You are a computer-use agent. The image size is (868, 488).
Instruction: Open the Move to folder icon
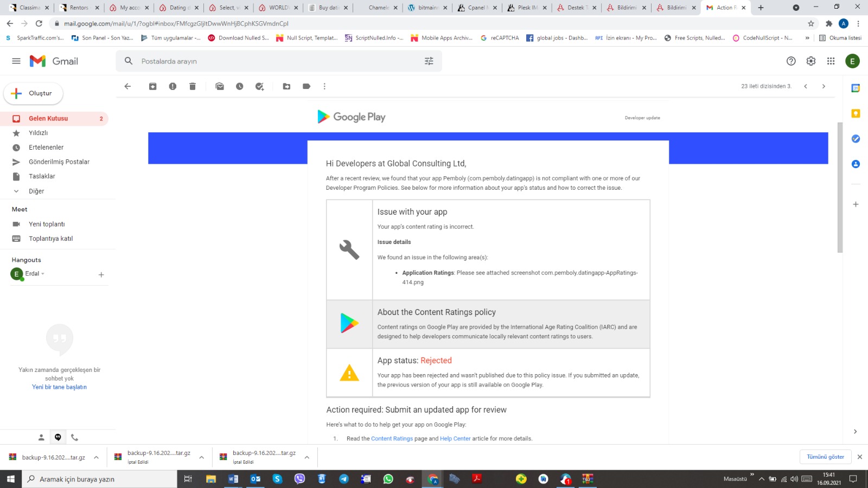(287, 86)
